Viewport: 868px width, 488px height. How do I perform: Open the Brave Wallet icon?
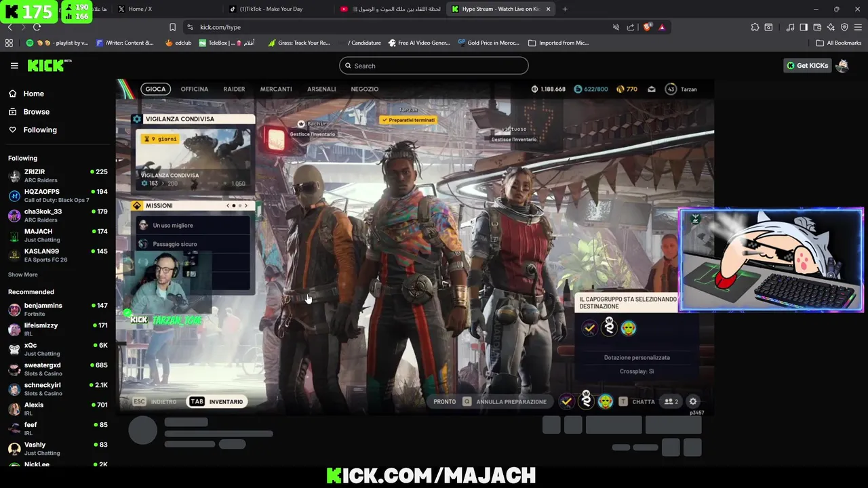[817, 27]
